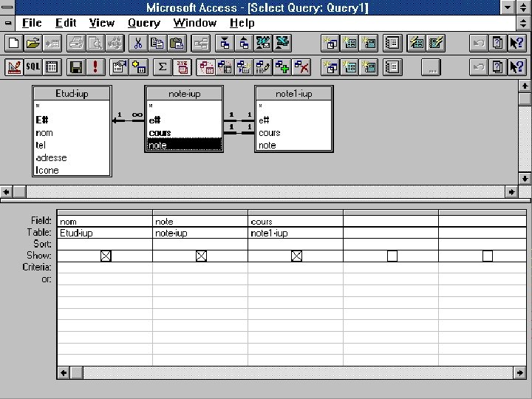Select the Icone field in Etud-iup
The height and width of the screenshot is (399, 532).
tap(72, 171)
